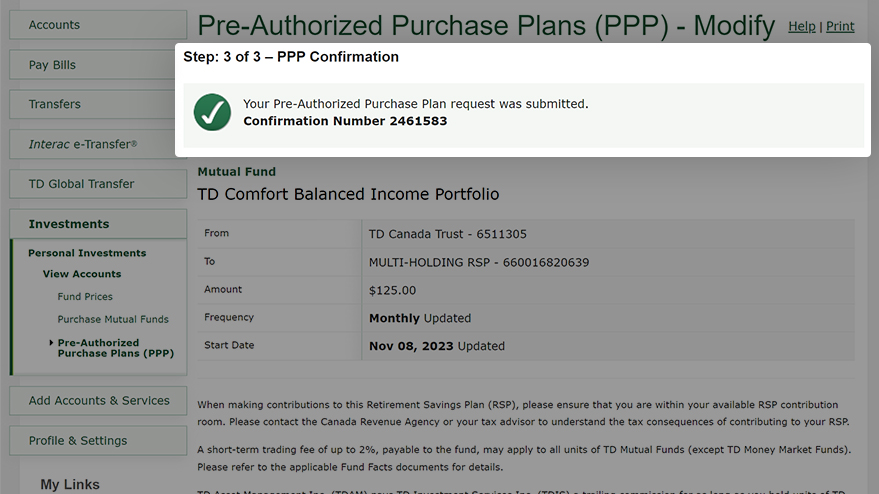The image size is (879, 494).
Task: Open Pre-Authorized Purchase Plans (PPP) page
Action: coord(115,348)
